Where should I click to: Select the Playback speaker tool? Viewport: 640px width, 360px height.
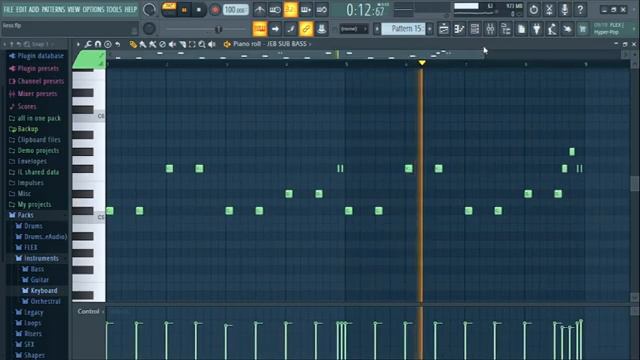click(212, 44)
